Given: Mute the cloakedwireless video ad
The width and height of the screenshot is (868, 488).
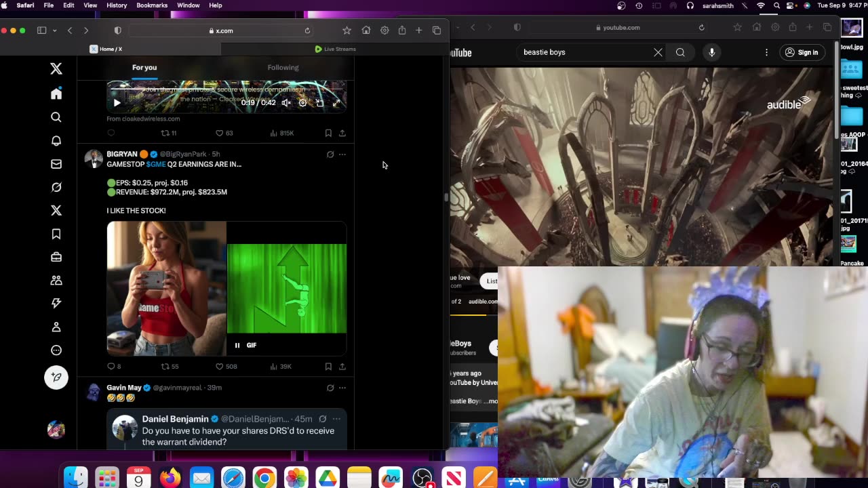Looking at the screenshot, I should tap(286, 103).
